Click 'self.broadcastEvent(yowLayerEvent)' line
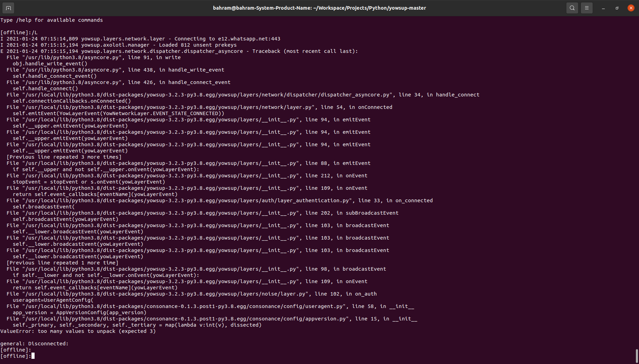This screenshot has height=364, width=639. [x=65, y=219]
